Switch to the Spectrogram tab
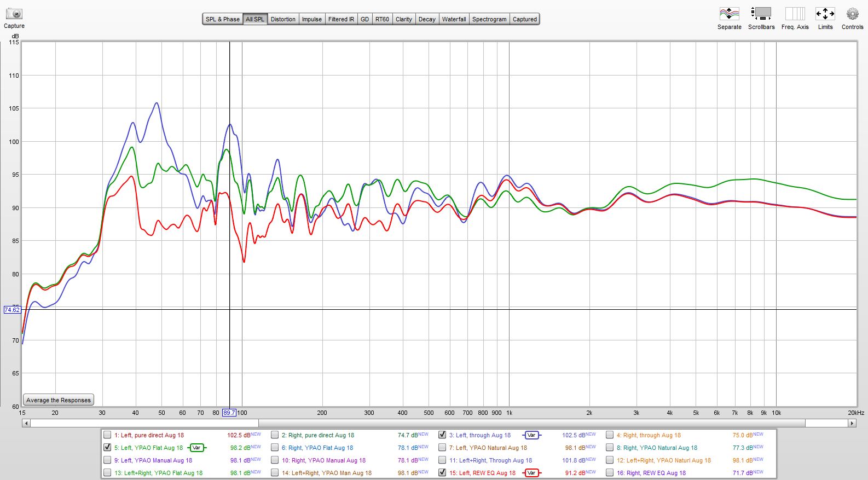This screenshot has width=868, height=480. coord(489,19)
